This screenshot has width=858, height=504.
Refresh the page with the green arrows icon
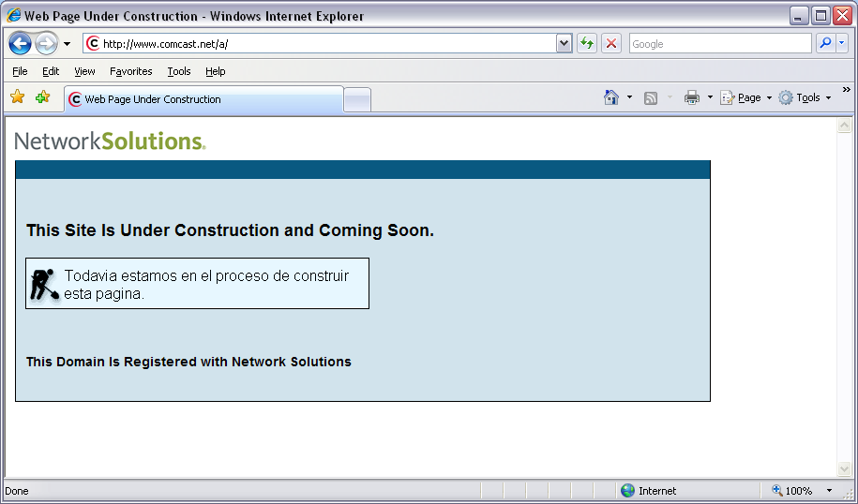[x=587, y=43]
